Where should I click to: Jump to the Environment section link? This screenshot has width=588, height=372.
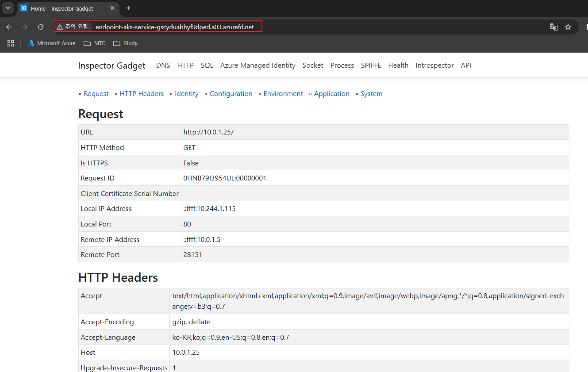[283, 94]
